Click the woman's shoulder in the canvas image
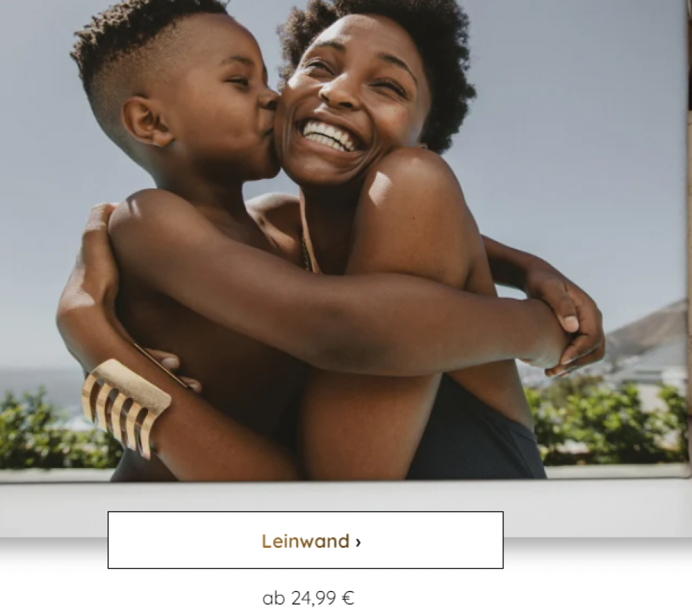Image resolution: width=692 pixels, height=616 pixels. (x=415, y=185)
